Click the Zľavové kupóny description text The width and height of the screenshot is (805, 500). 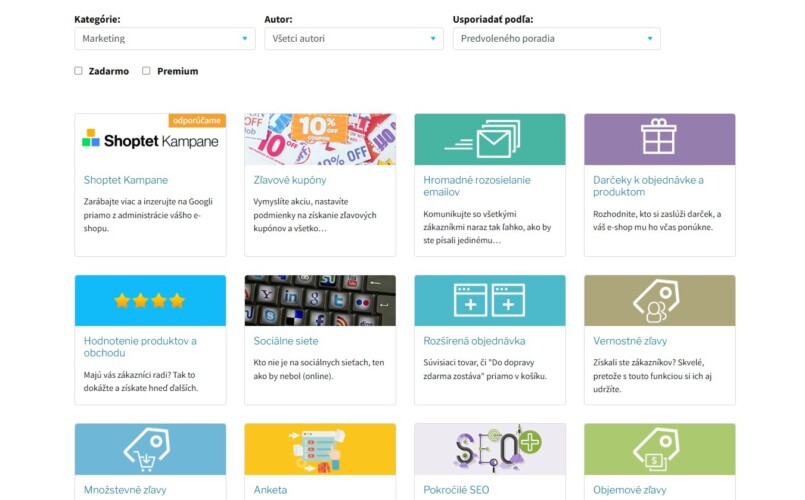(315, 215)
